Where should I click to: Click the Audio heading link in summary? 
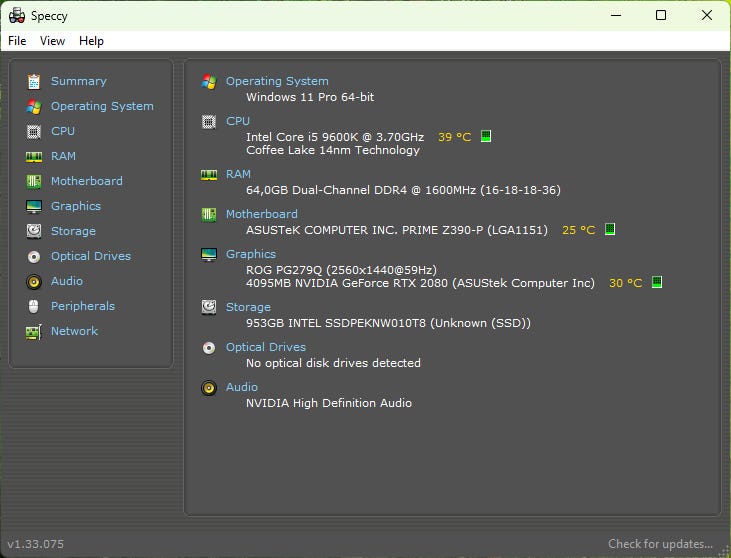242,387
